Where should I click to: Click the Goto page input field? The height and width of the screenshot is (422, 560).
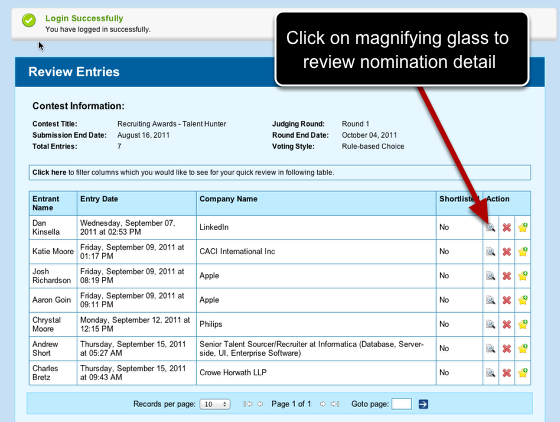(x=401, y=404)
